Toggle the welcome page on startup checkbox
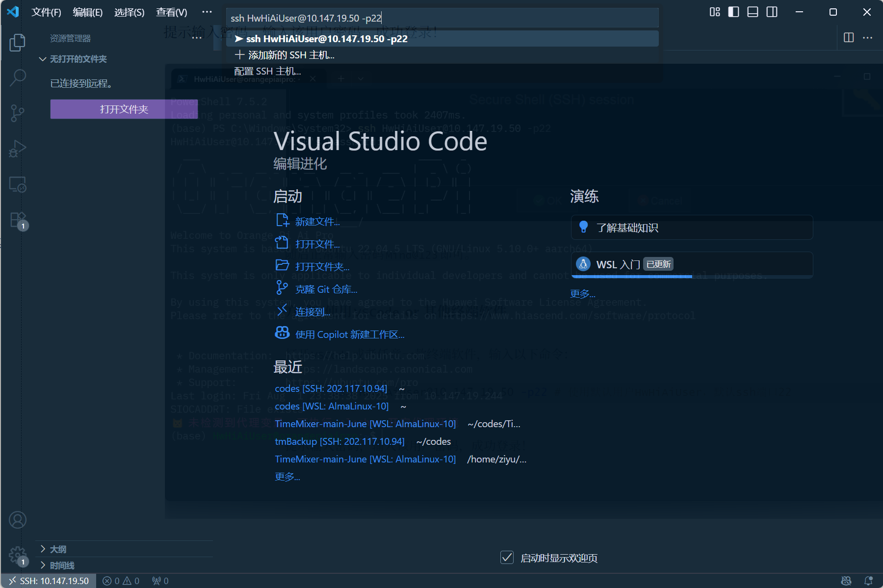 coord(507,558)
